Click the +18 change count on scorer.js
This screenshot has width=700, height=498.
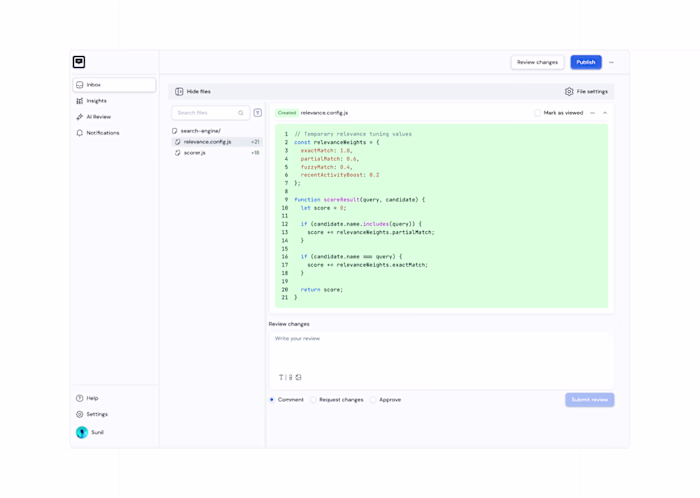click(x=255, y=153)
